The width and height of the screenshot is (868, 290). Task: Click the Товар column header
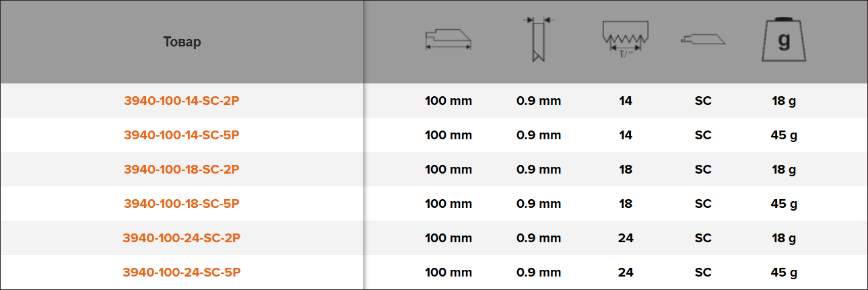coord(182,42)
